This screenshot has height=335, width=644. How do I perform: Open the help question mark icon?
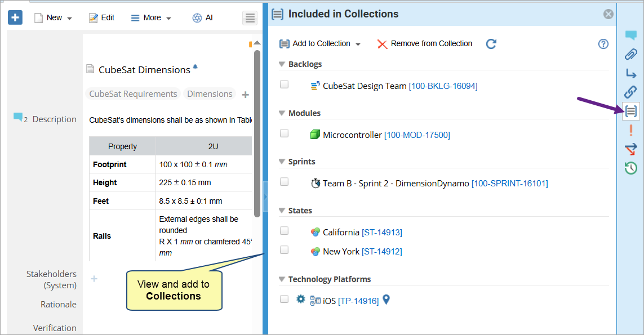(603, 44)
